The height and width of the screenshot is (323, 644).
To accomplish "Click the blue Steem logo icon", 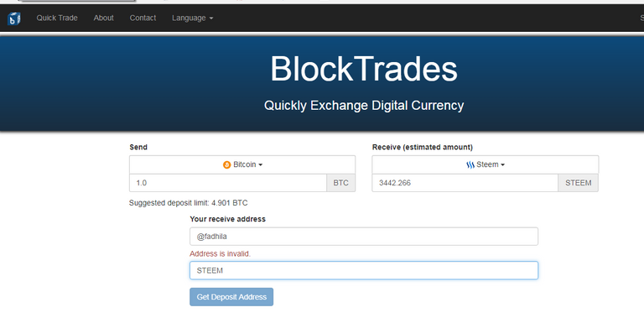I will [470, 164].
